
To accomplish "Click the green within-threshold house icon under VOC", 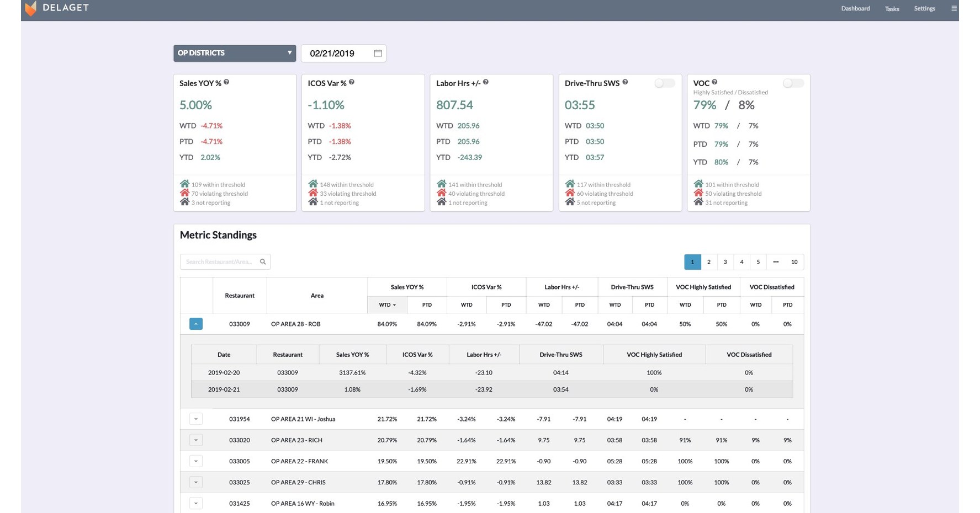I will pos(698,184).
